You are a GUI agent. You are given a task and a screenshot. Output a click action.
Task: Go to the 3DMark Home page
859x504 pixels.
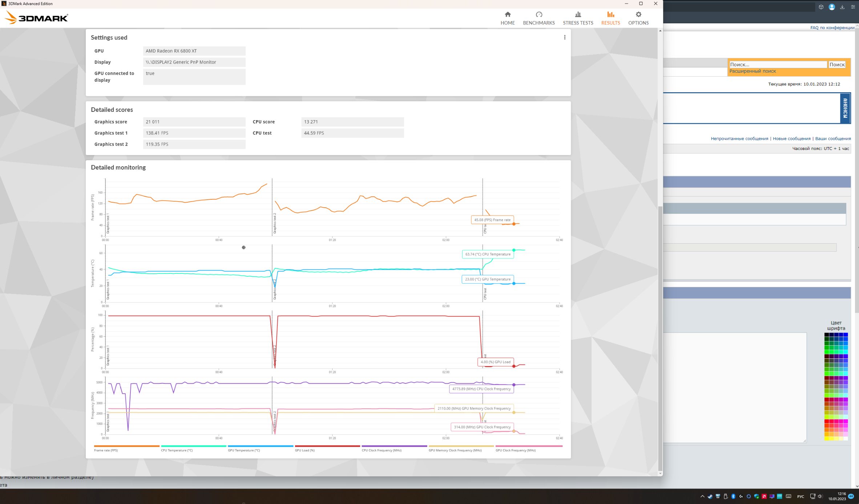pyautogui.click(x=507, y=18)
